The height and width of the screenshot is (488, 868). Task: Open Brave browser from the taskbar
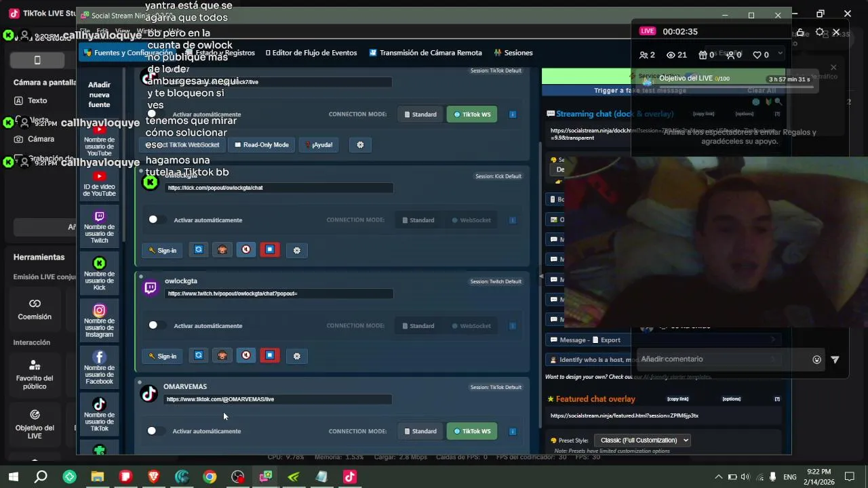coord(153,477)
